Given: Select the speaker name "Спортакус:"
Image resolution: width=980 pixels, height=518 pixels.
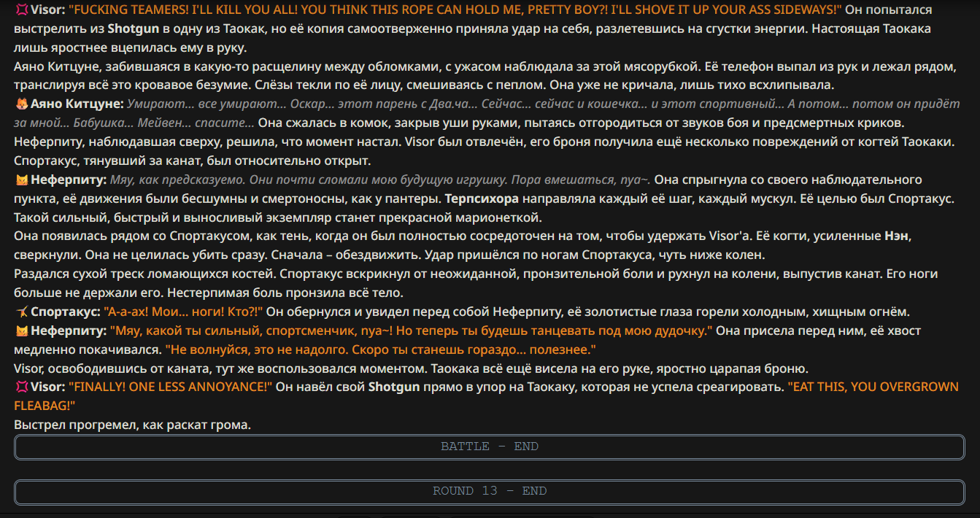Looking at the screenshot, I should click(x=66, y=312).
